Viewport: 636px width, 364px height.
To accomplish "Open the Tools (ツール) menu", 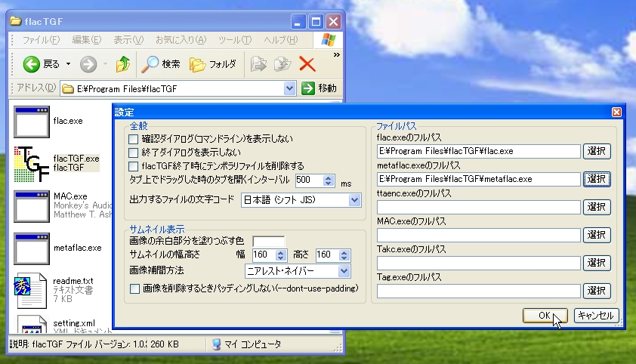I will [x=235, y=40].
